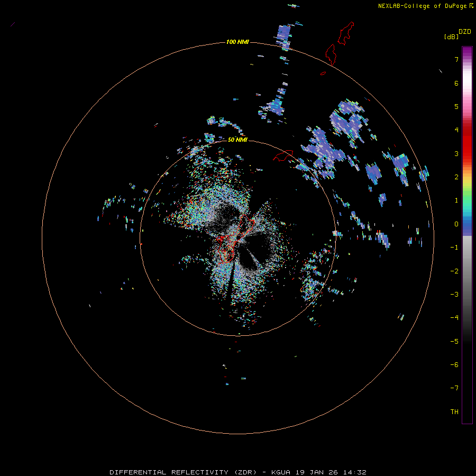Click the purple top of the color bar
Viewport: 476px width, 476px height.
click(467, 52)
